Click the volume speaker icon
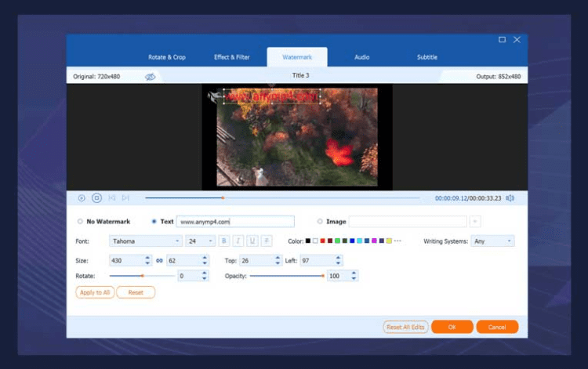 point(510,198)
